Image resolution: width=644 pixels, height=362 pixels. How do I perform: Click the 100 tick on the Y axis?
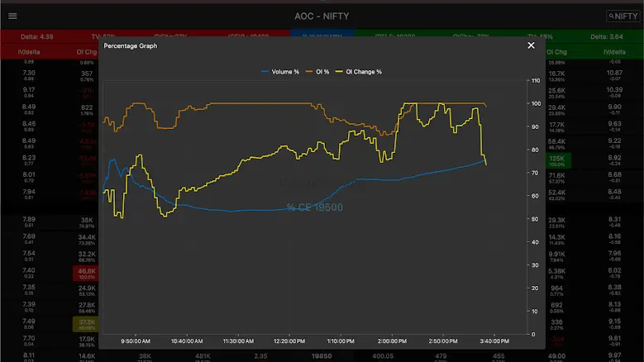pos(536,103)
